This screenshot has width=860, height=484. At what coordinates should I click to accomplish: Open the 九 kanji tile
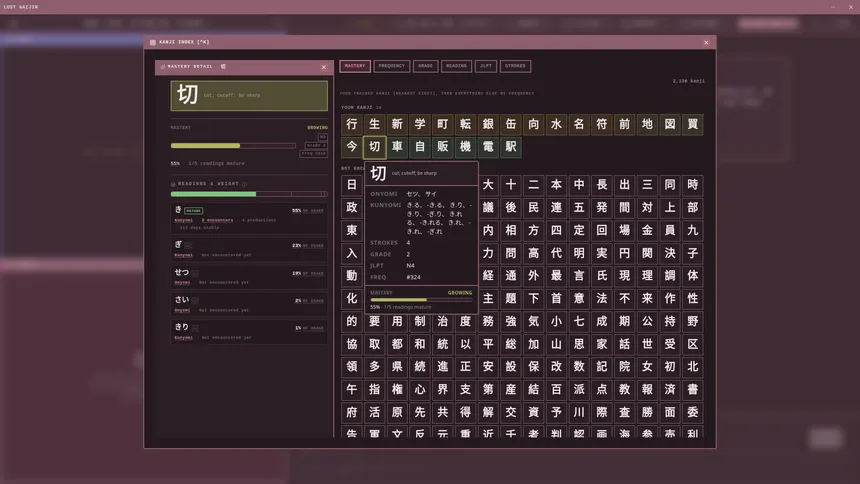pos(693,230)
